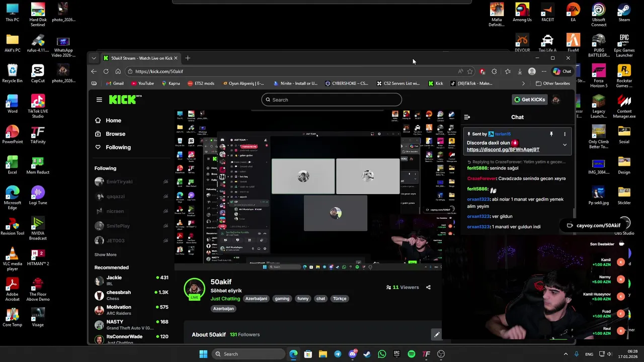This screenshot has height=362, width=644.
Task: Open Edge tab list dropdown
Action: tap(94, 58)
